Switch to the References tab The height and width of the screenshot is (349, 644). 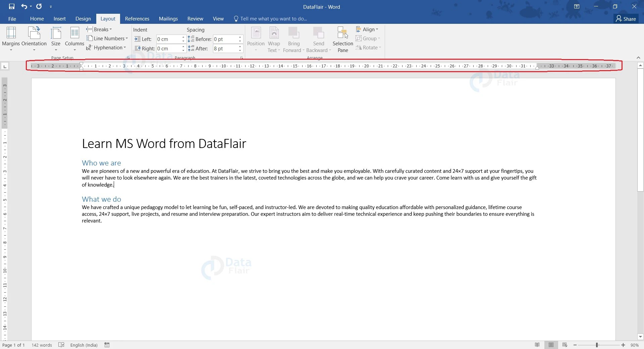tap(137, 18)
